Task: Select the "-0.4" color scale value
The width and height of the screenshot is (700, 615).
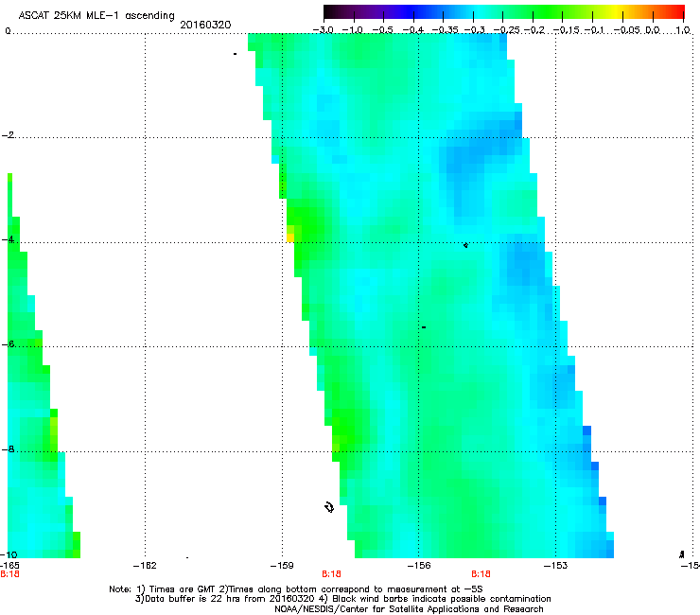Action: point(413,30)
